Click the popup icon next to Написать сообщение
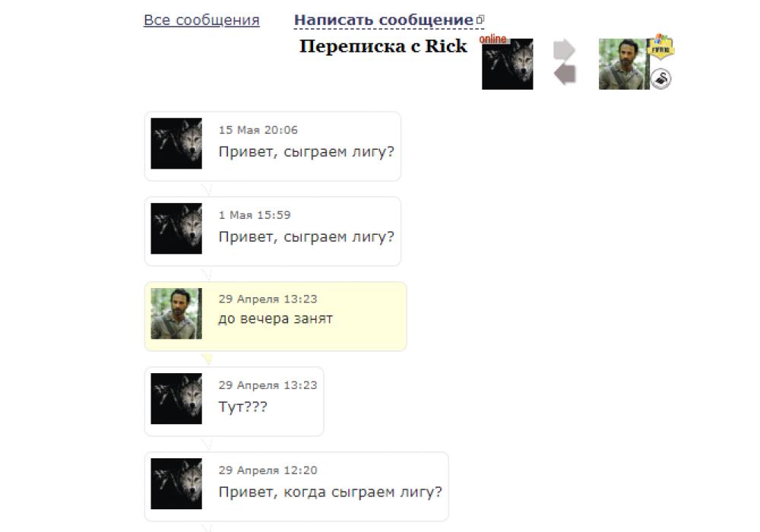Screen dimensions: 760x532 coord(480,20)
